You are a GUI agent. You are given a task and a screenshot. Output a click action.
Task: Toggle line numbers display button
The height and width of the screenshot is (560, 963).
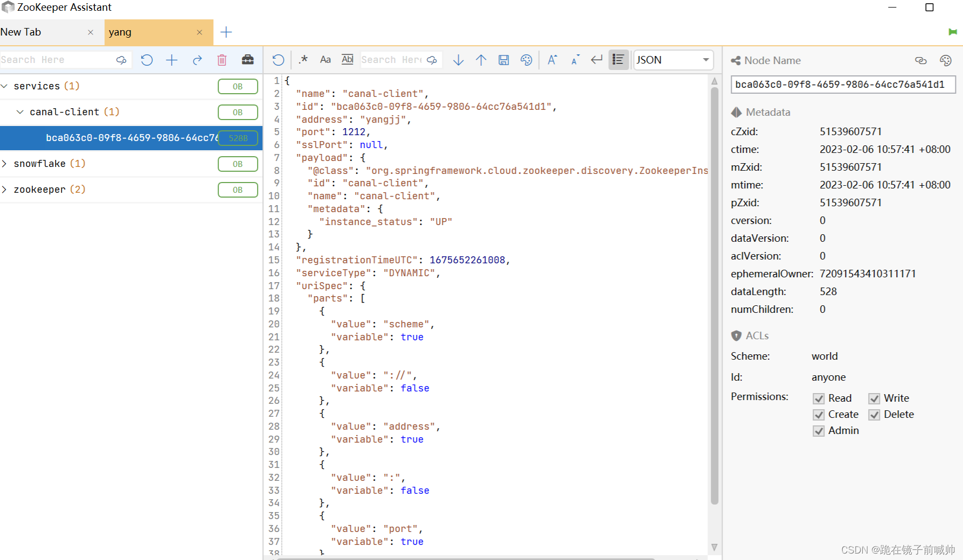[619, 60]
